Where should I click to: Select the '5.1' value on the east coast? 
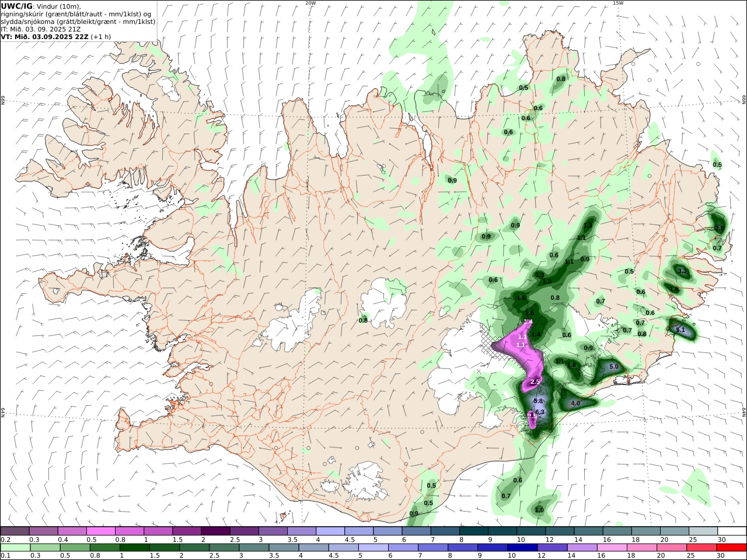[x=680, y=330]
